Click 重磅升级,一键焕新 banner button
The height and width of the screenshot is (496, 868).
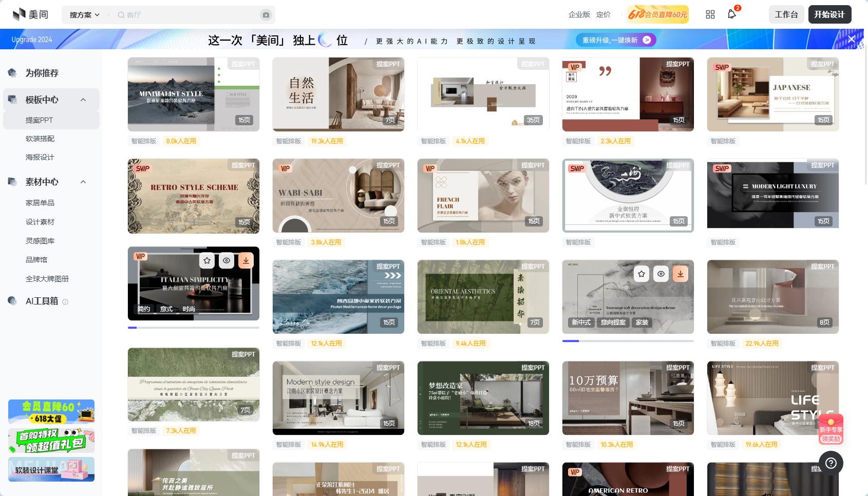pos(616,40)
